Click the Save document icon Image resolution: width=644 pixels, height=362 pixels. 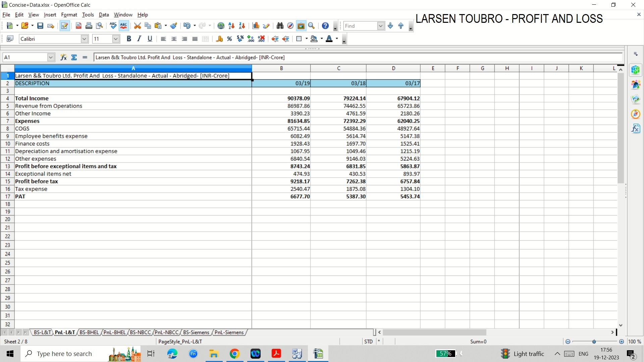(x=40, y=26)
